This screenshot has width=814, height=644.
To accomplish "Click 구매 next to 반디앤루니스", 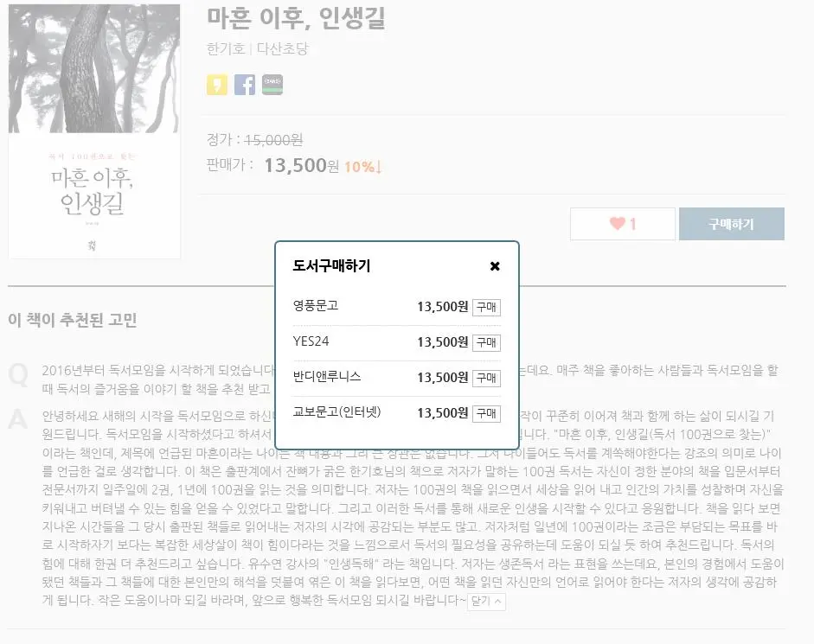I will [485, 378].
